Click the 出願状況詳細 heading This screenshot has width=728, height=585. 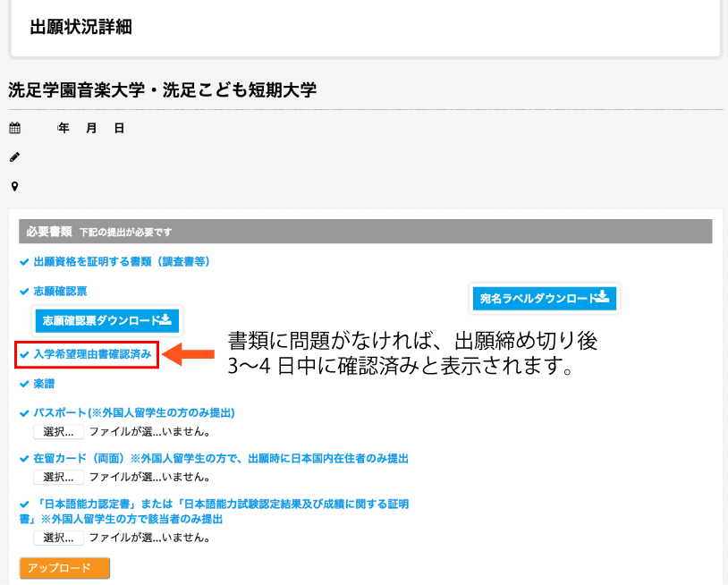pos(81,27)
